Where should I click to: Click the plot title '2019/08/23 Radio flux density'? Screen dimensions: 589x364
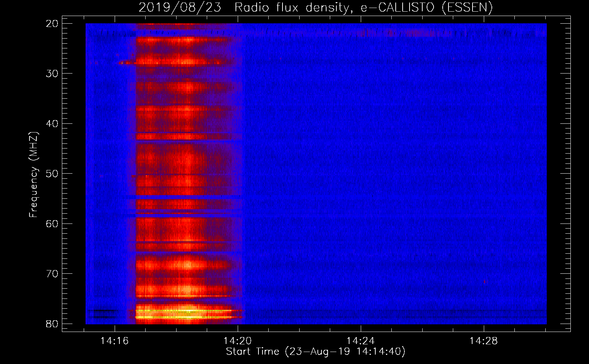[x=316, y=8]
